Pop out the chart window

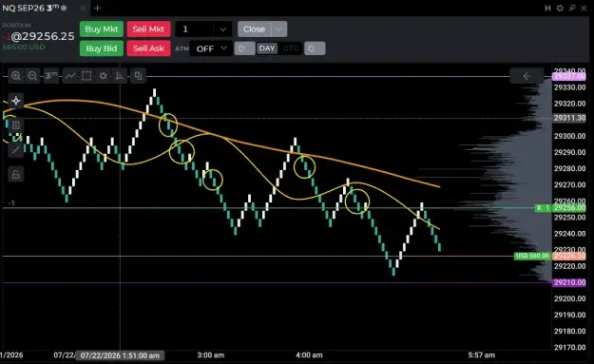(x=572, y=8)
